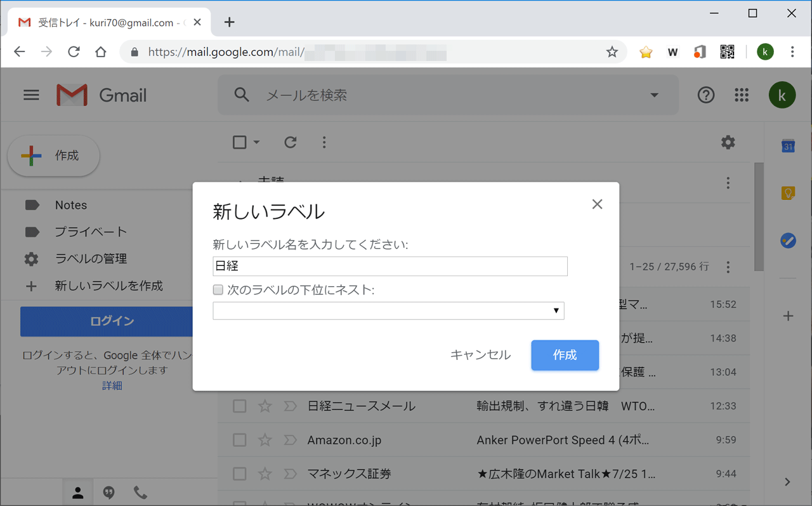Open section options dots next to 1–25 / 27,596 行
The height and width of the screenshot is (506, 812).
[728, 267]
